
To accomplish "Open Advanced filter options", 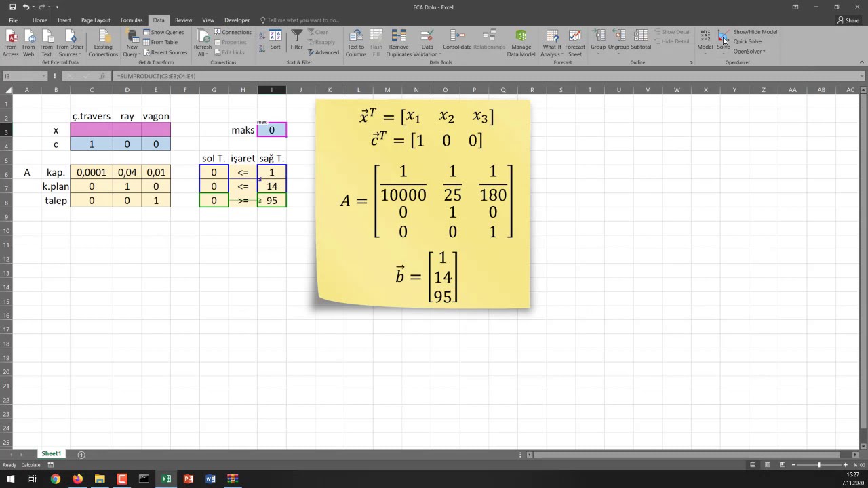I will pos(323,52).
